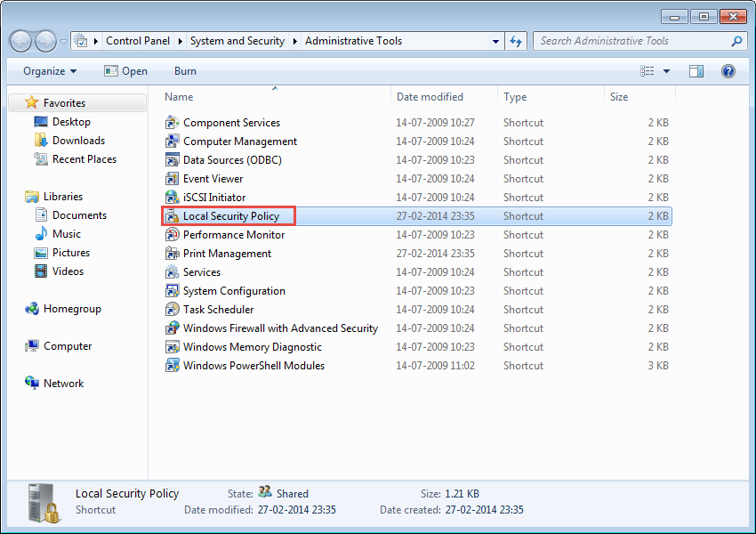Go back using the Back arrow
This screenshot has width=756, height=534.
point(20,41)
